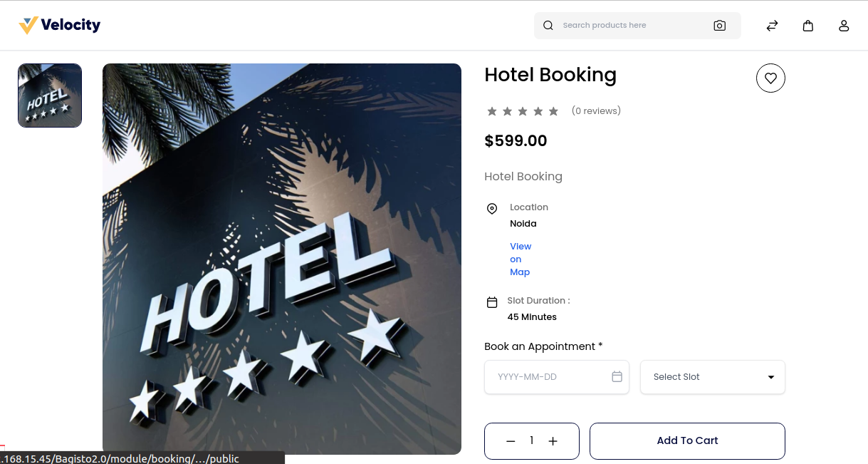Decrease quantity with minus button
Viewport: 868px width, 464px height.
(x=511, y=441)
